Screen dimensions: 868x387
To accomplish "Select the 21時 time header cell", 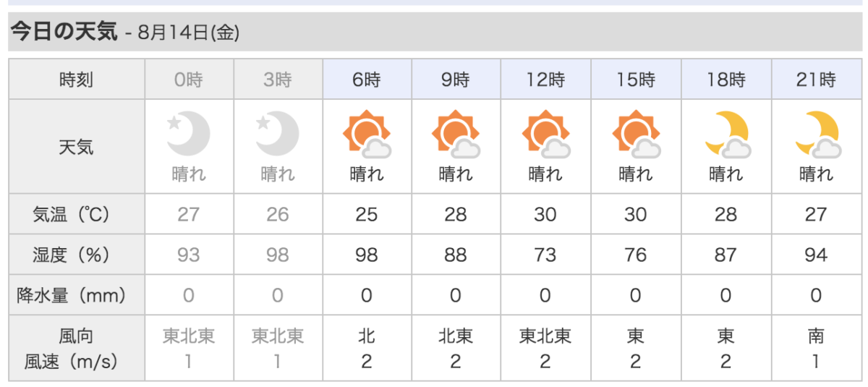I will click(x=816, y=80).
